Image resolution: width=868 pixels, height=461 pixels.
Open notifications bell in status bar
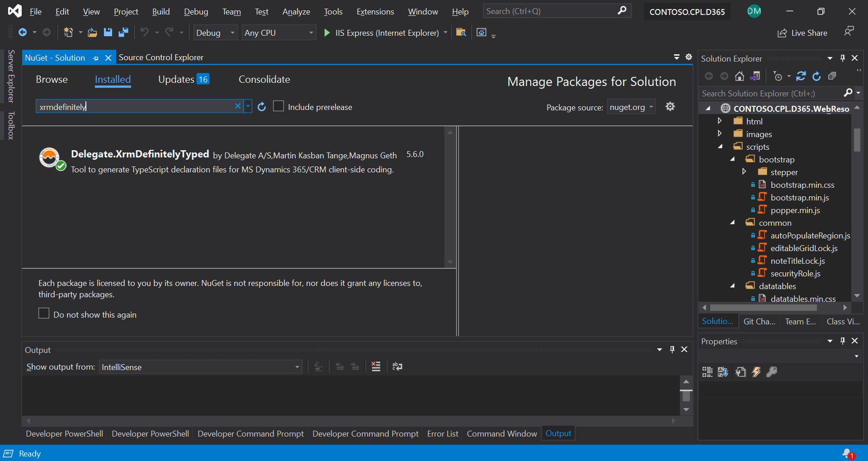click(x=848, y=453)
